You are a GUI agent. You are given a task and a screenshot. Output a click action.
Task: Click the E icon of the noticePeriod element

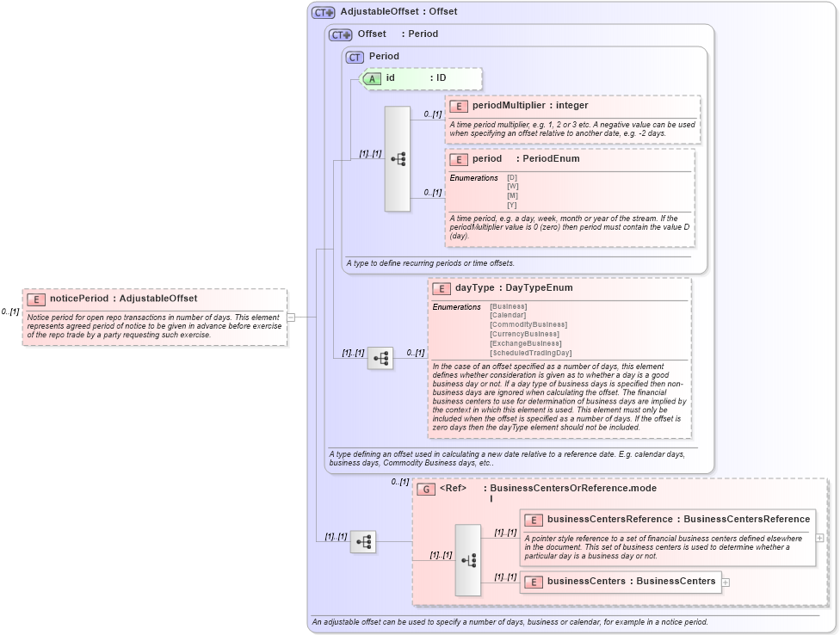35,299
